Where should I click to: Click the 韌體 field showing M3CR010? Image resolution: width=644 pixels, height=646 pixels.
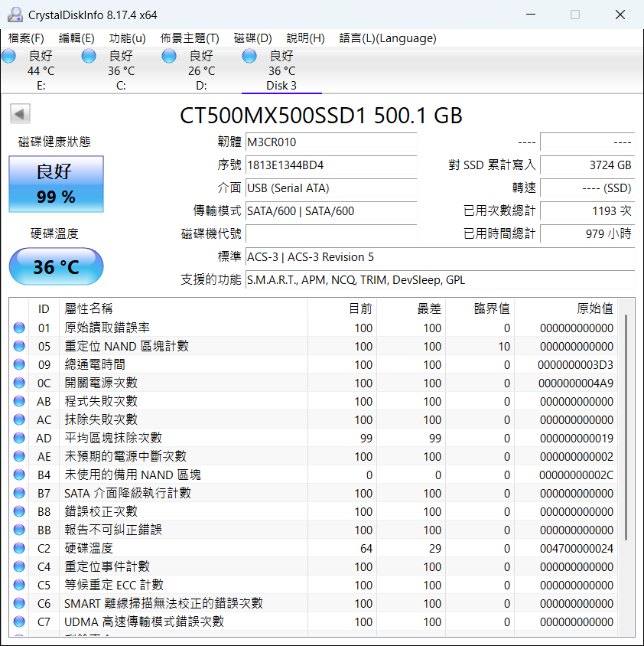pyautogui.click(x=331, y=142)
